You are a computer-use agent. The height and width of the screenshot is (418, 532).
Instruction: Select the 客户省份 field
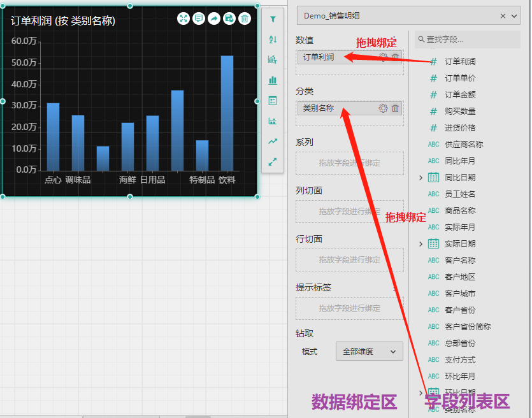[x=460, y=310]
